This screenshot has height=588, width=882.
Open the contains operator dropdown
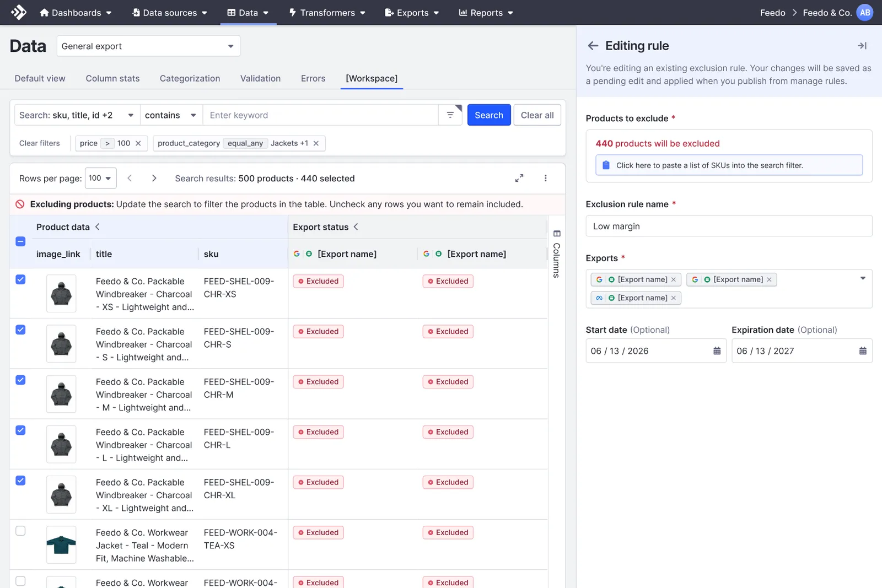coord(171,115)
